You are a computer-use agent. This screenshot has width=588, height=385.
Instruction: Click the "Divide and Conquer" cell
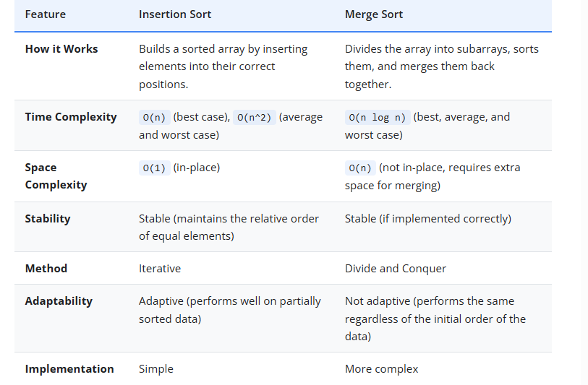tap(396, 269)
